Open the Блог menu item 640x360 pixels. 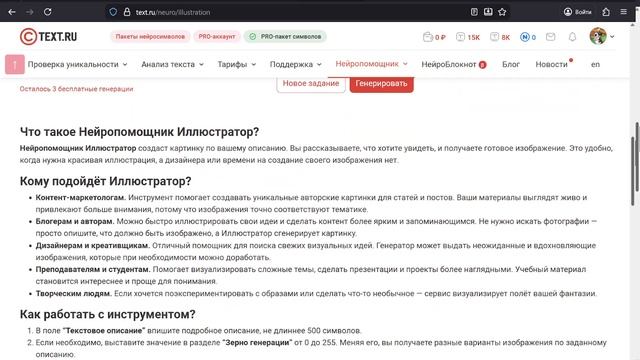click(x=511, y=64)
